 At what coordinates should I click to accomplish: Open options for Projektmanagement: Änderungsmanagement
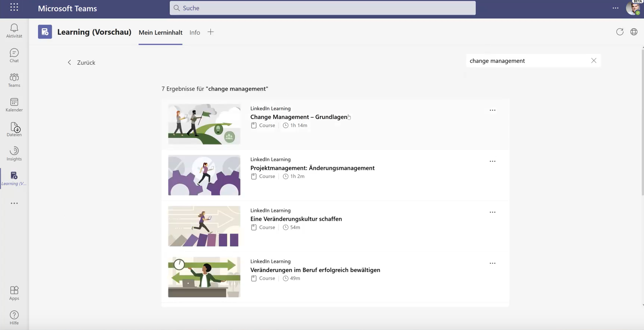point(493,161)
